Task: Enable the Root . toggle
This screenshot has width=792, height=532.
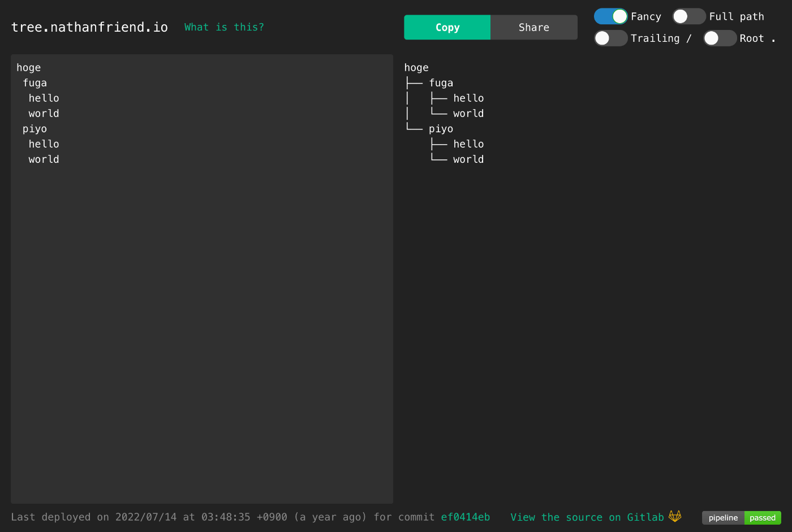Action: coord(720,38)
